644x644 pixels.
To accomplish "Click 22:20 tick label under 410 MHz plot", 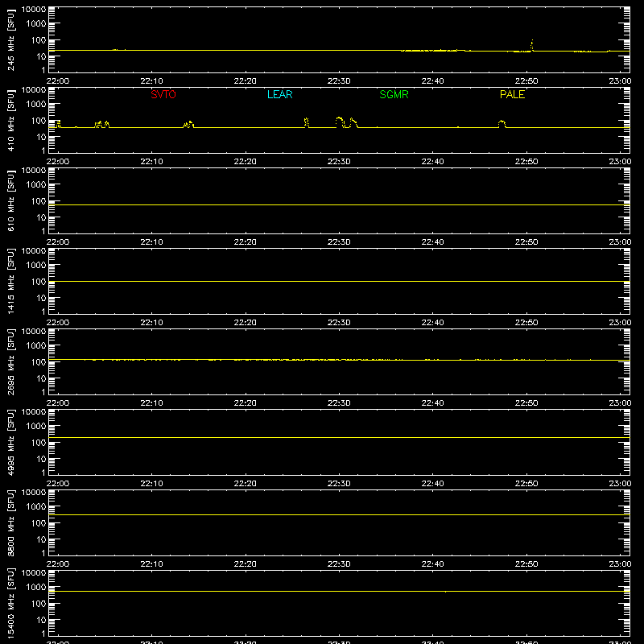I will (246, 162).
